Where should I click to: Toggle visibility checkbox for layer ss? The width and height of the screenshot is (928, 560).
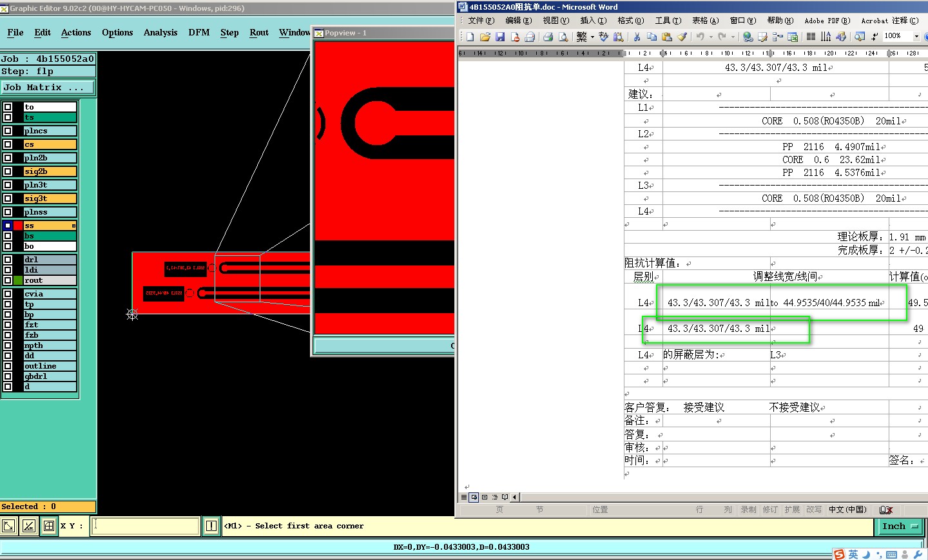[8, 226]
